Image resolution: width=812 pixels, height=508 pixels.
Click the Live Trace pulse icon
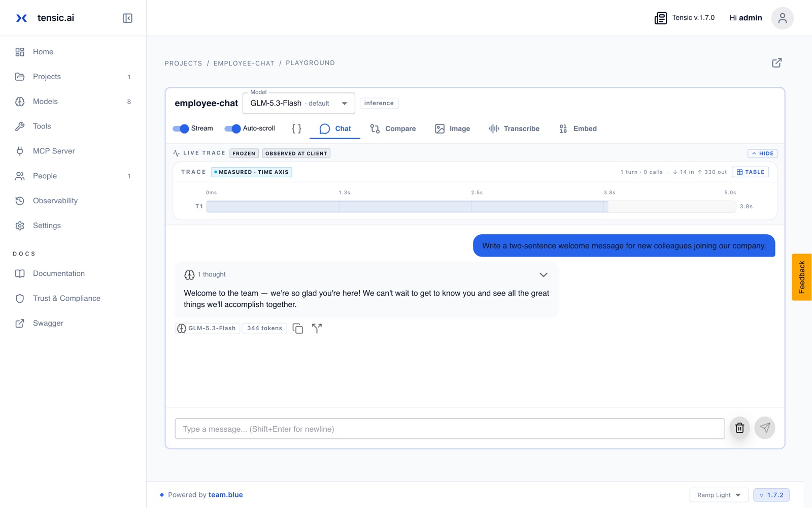[176, 153]
